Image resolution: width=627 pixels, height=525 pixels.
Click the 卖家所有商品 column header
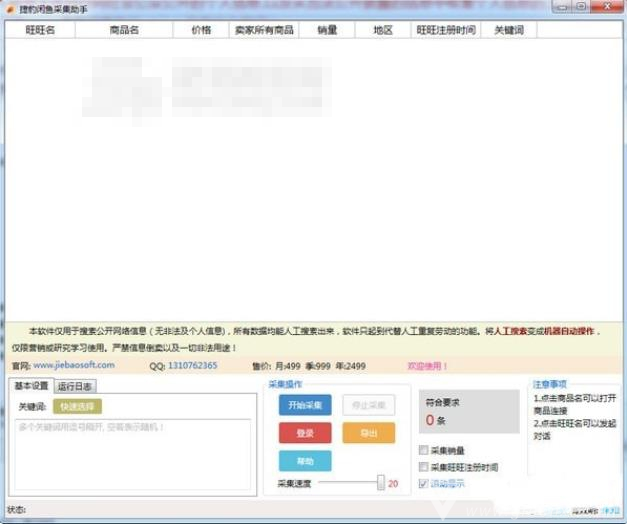click(264, 30)
